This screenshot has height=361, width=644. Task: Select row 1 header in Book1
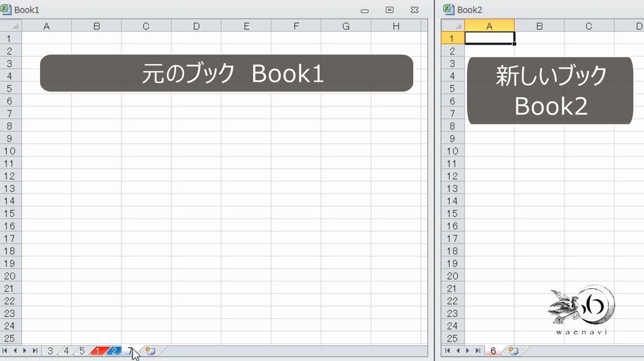[x=10, y=38]
